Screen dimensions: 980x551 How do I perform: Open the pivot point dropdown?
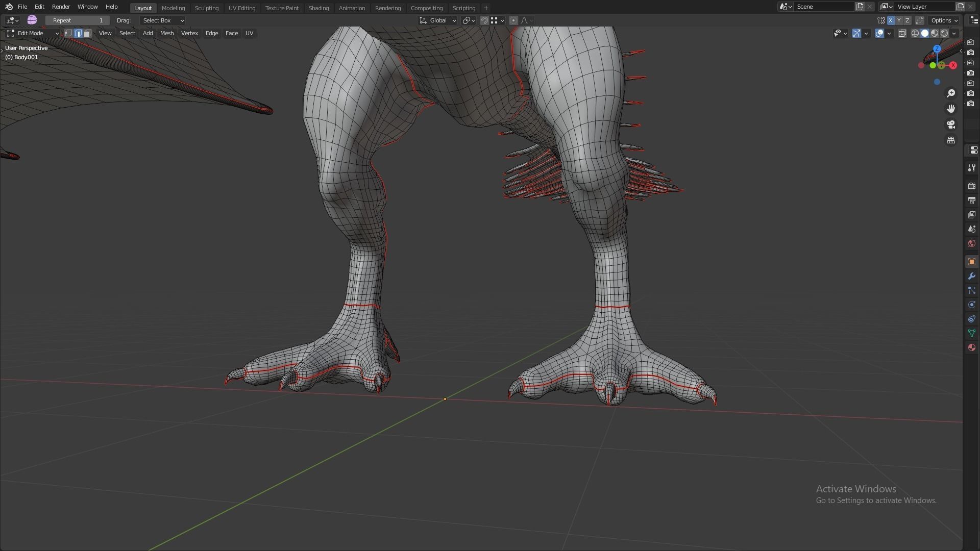[x=469, y=20]
